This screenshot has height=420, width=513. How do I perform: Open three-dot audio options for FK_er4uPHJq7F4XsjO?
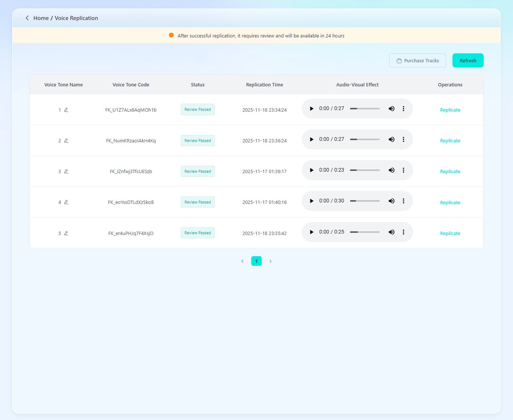point(403,232)
